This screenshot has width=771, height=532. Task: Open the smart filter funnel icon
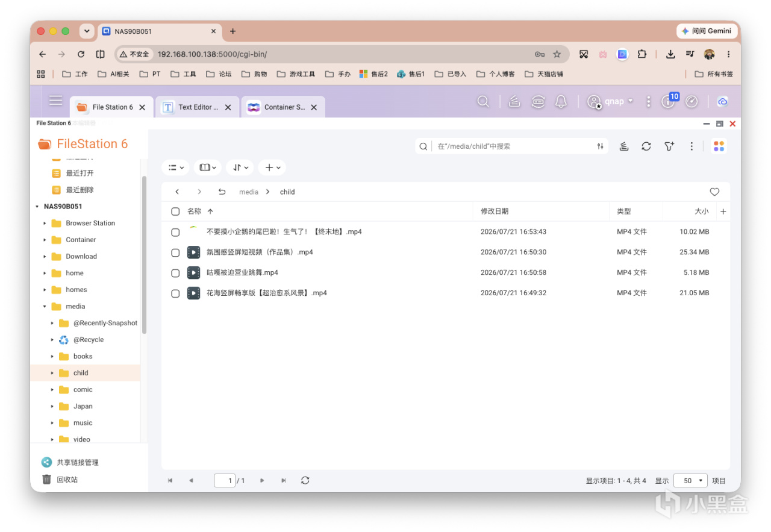(x=669, y=146)
